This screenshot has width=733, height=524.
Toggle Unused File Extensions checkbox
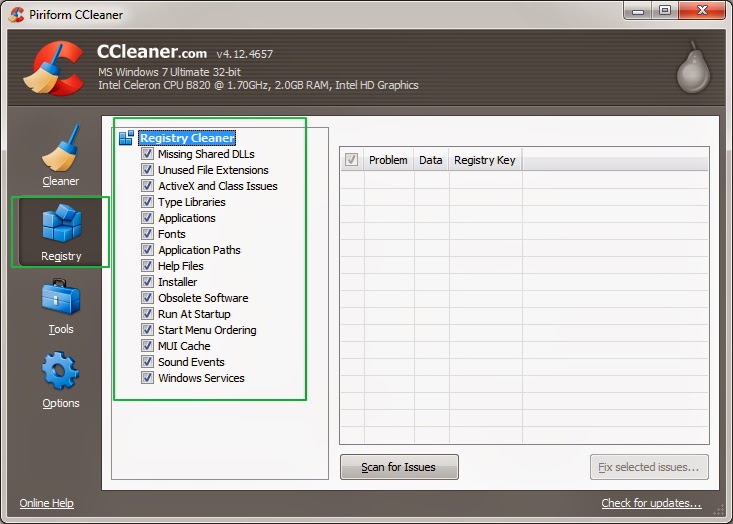point(147,170)
